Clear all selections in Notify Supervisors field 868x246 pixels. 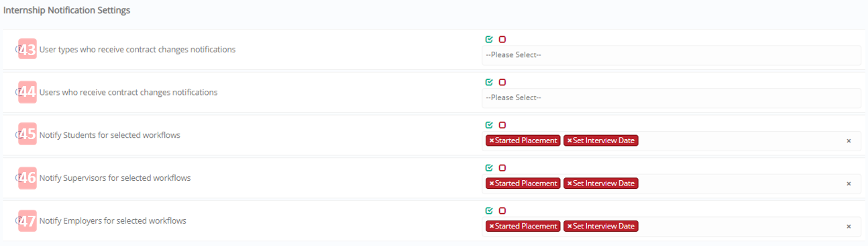[x=849, y=183]
